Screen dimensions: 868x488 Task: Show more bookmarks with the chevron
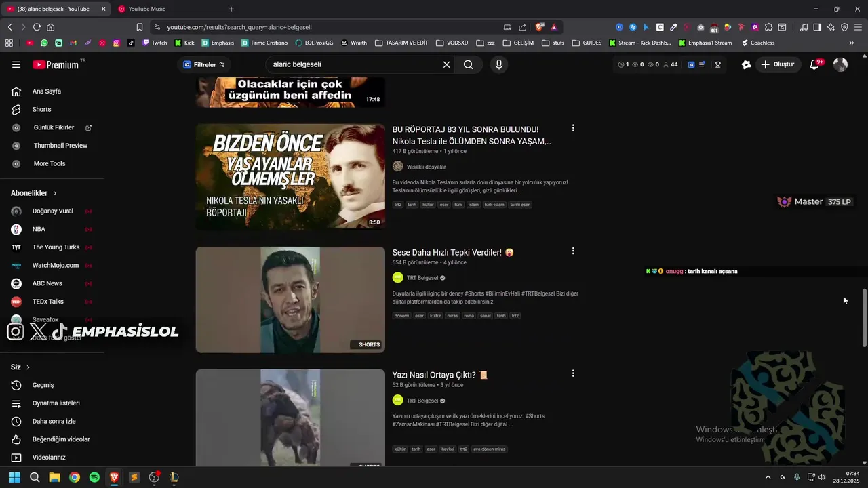(852, 43)
